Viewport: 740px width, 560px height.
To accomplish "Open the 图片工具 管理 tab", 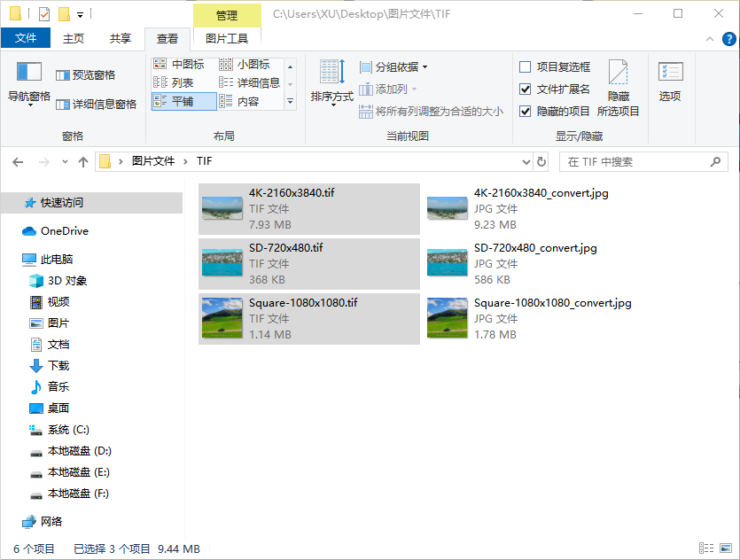I will point(228,15).
